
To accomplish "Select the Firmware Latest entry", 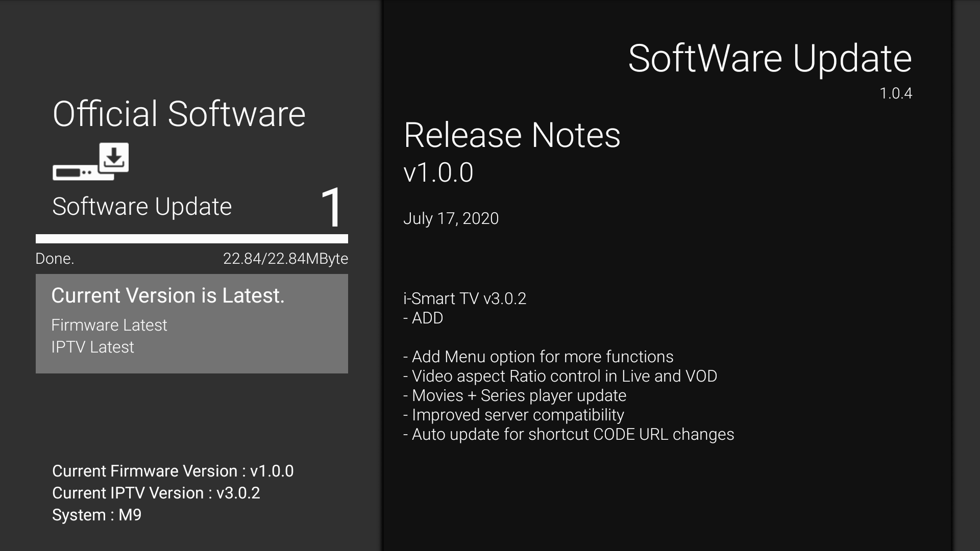I will click(x=109, y=325).
